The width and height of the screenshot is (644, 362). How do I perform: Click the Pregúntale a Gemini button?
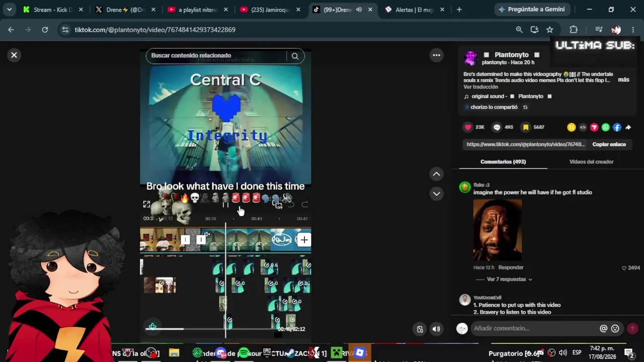532,10
